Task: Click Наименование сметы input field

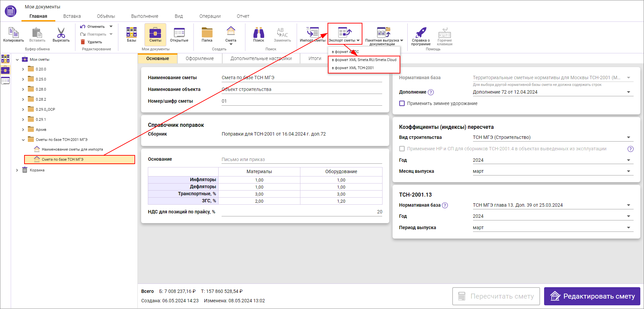Action: click(x=302, y=78)
